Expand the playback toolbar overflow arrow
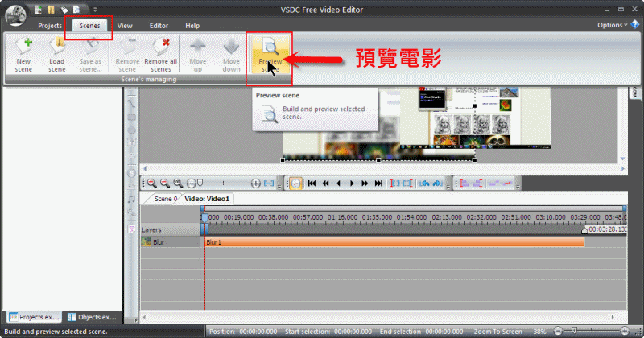This screenshot has width=644, height=338. (448, 186)
